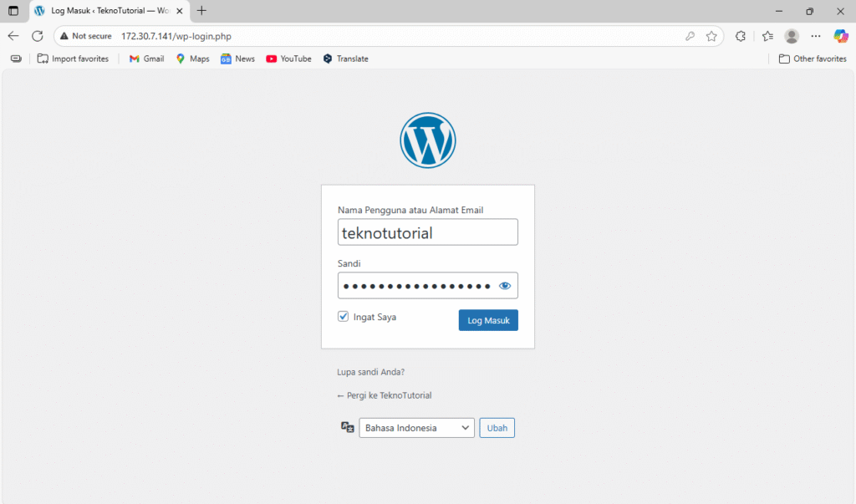Follow the Pergi ke TeknoTutorial link
This screenshot has height=504, width=856.
coord(385,395)
